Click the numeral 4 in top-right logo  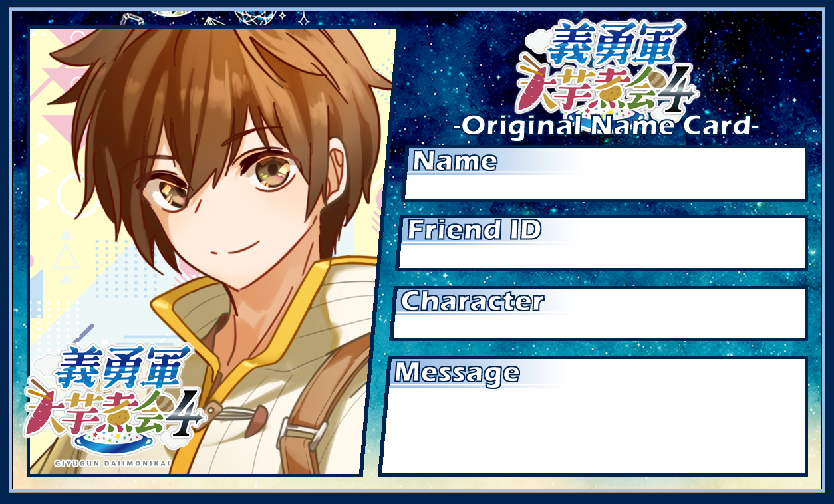pyautogui.click(x=678, y=89)
